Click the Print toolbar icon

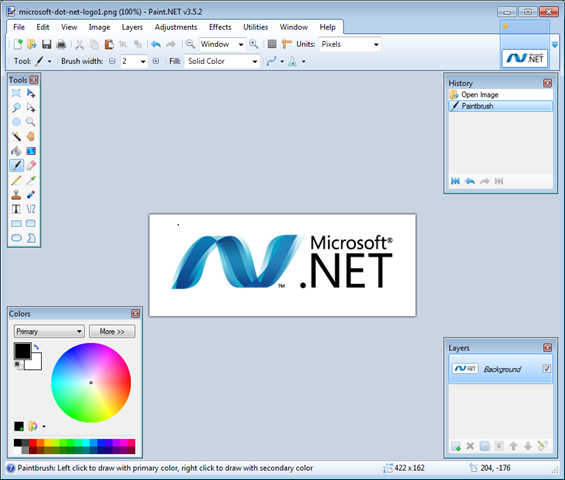click(x=61, y=44)
